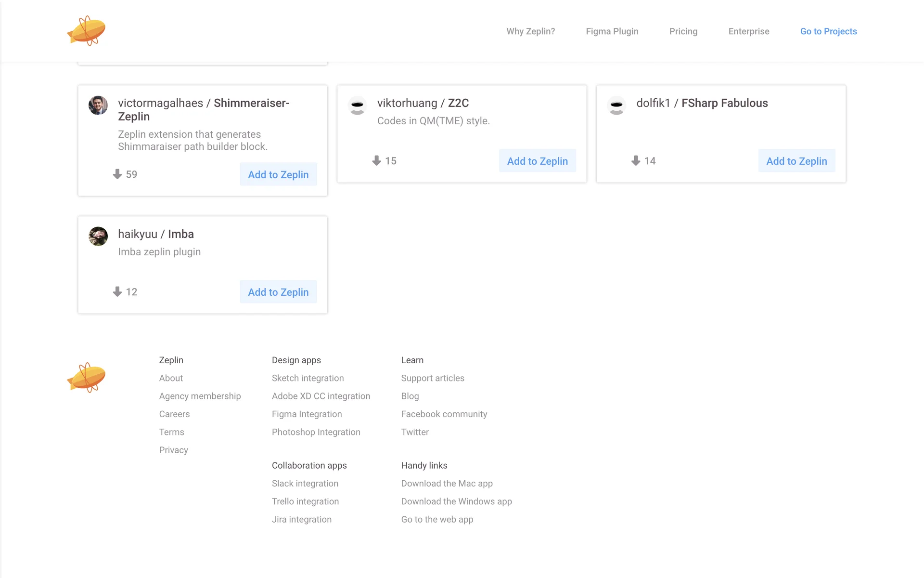Open the Pricing navigation item
The image size is (924, 578).
(x=683, y=31)
